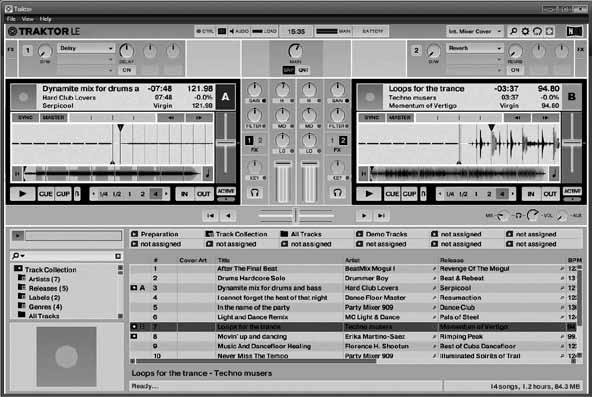The height and width of the screenshot is (397, 592).
Task: Increase loop size arrow on Deck A
Action: point(166,194)
